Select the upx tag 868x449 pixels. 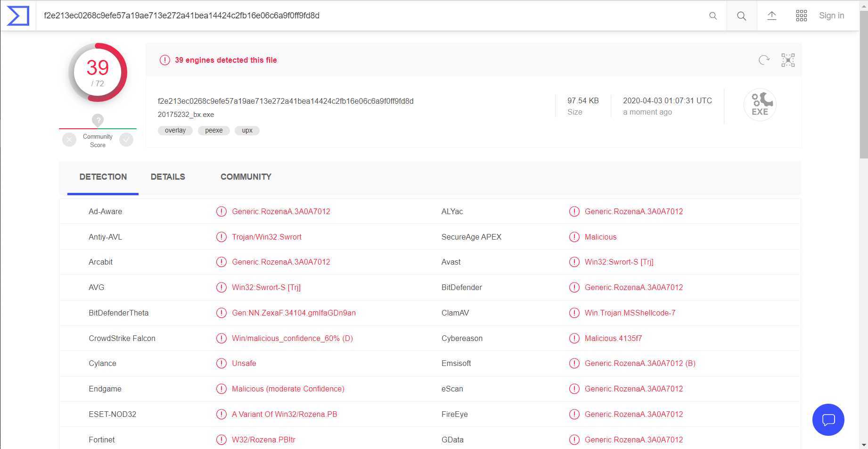(x=247, y=131)
